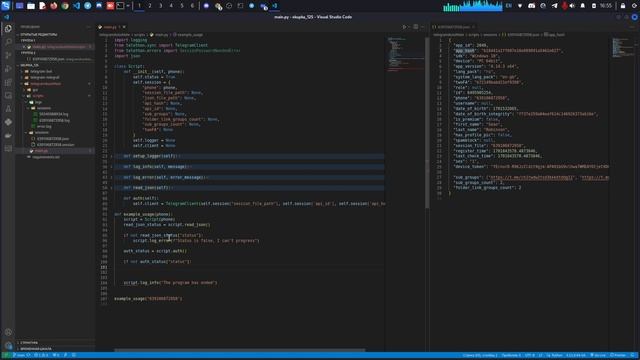This screenshot has height=360, width=640.
Task: Launch Chrome from the taskbar
Action: click(x=65, y=6)
